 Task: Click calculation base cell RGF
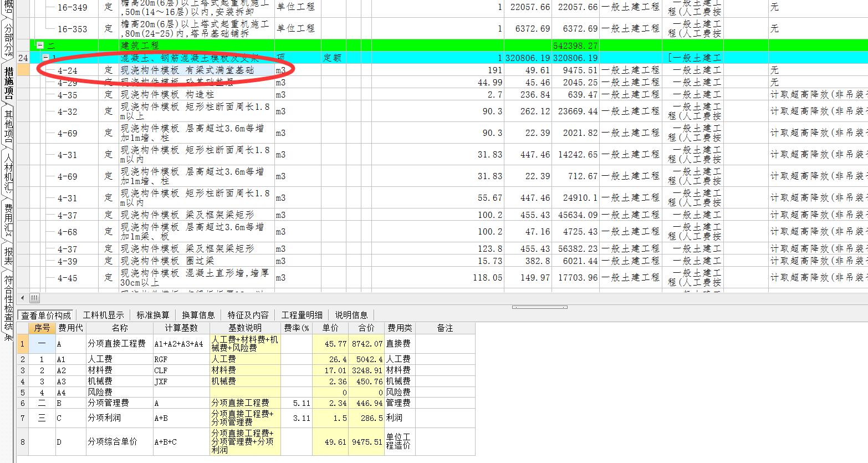tap(181, 359)
